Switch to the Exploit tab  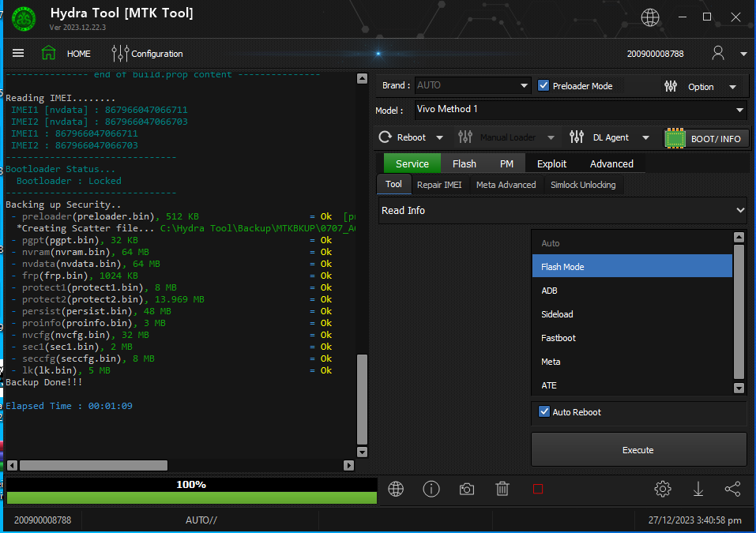click(551, 164)
